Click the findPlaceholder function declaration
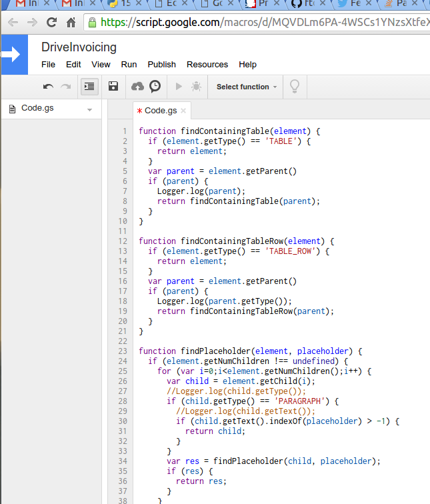 coord(251,351)
